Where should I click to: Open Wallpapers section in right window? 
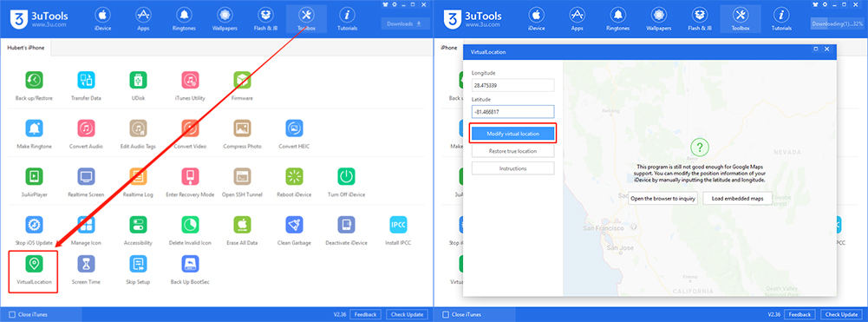[x=659, y=19]
